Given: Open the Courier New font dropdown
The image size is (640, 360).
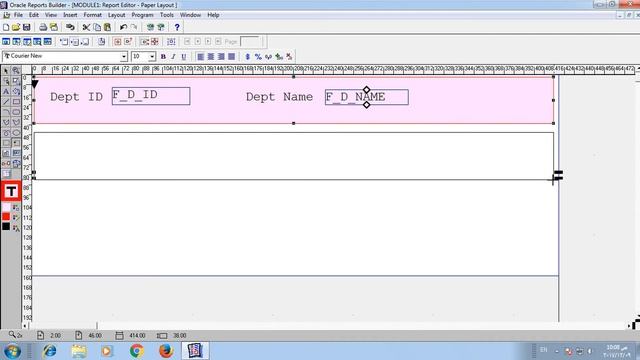Looking at the screenshot, I should pyautogui.click(x=124, y=56).
